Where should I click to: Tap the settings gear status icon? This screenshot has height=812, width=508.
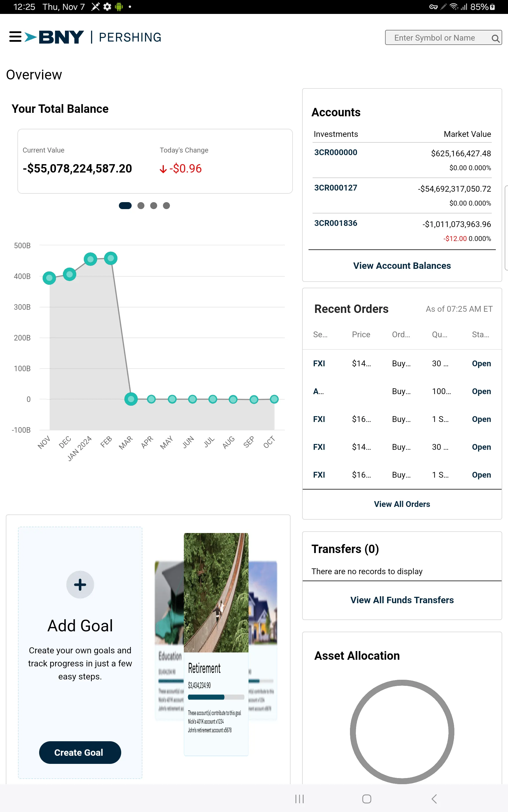point(107,7)
